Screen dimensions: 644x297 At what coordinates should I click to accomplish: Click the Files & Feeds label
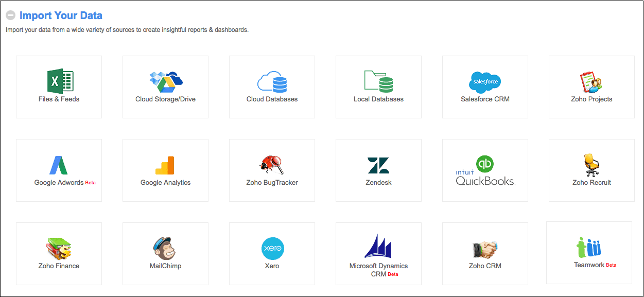coord(59,99)
